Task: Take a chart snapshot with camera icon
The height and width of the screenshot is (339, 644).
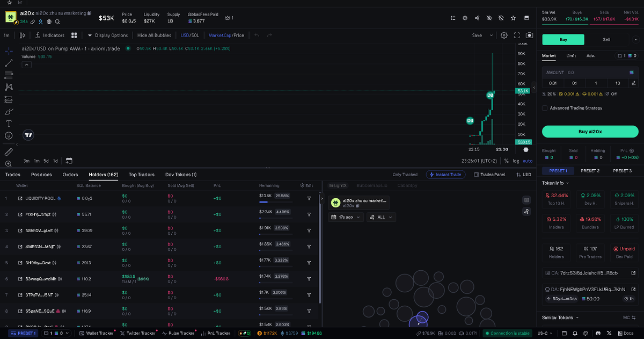Action: [530, 35]
